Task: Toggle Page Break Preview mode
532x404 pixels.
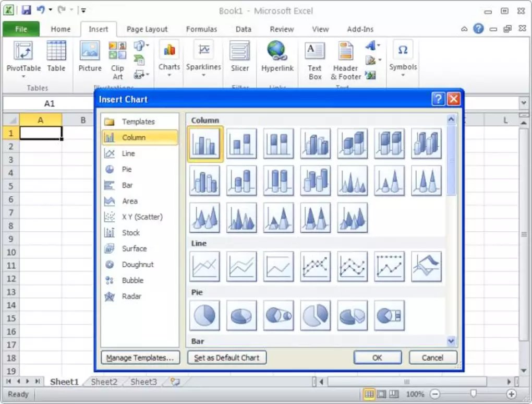Action: (x=394, y=394)
